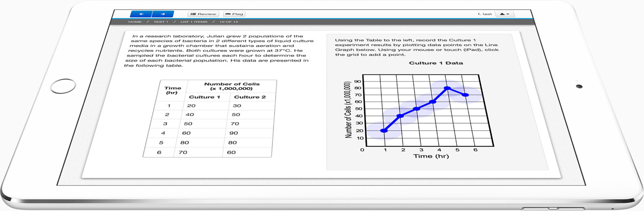Open the Review list
Screen dimensions: 644x211
tap(203, 14)
